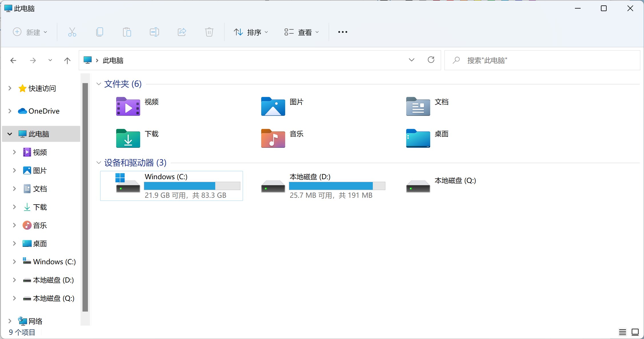Switch to large icons view in status bar
The width and height of the screenshot is (644, 339).
[x=635, y=332]
